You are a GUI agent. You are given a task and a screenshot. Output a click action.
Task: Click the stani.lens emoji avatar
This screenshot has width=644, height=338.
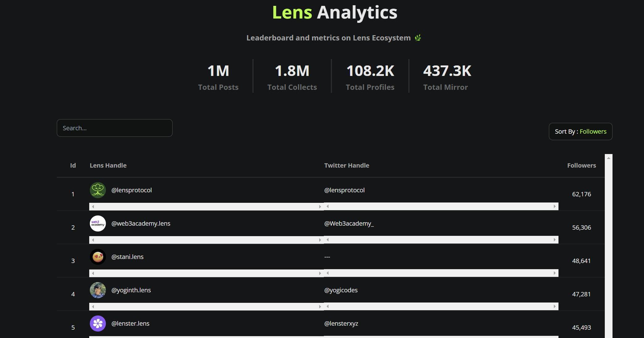tap(98, 257)
